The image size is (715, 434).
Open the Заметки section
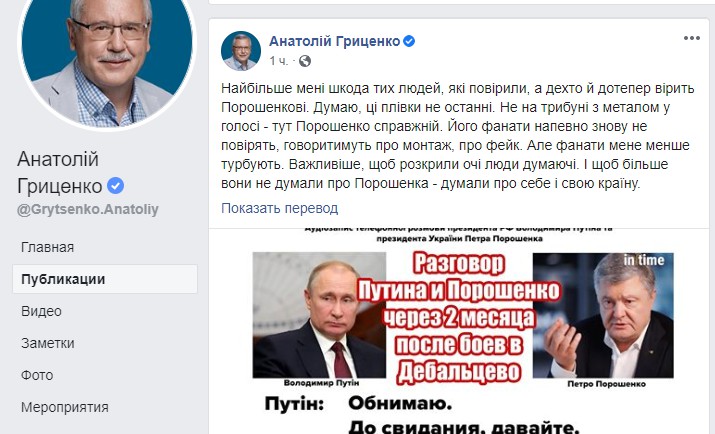tap(48, 343)
